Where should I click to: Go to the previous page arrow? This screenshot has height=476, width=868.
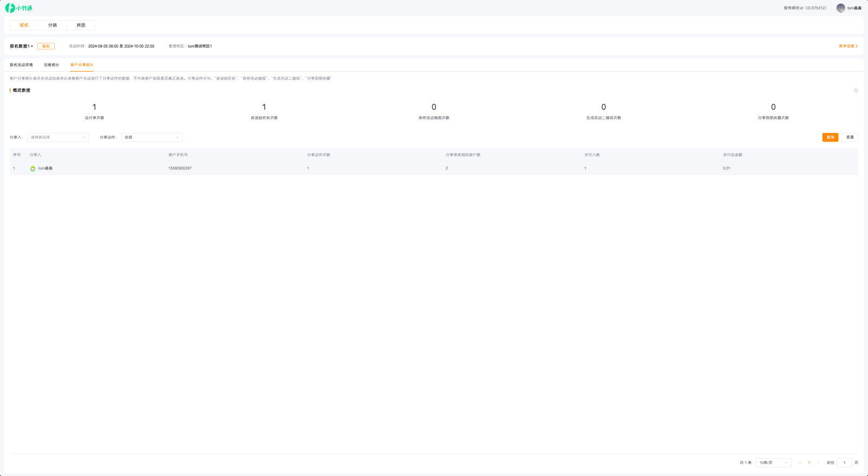pos(800,463)
